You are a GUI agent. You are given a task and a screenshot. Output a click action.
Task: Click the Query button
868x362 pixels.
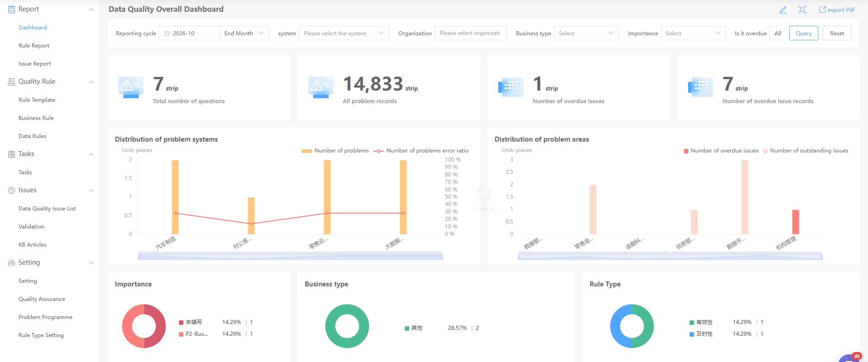tap(803, 33)
